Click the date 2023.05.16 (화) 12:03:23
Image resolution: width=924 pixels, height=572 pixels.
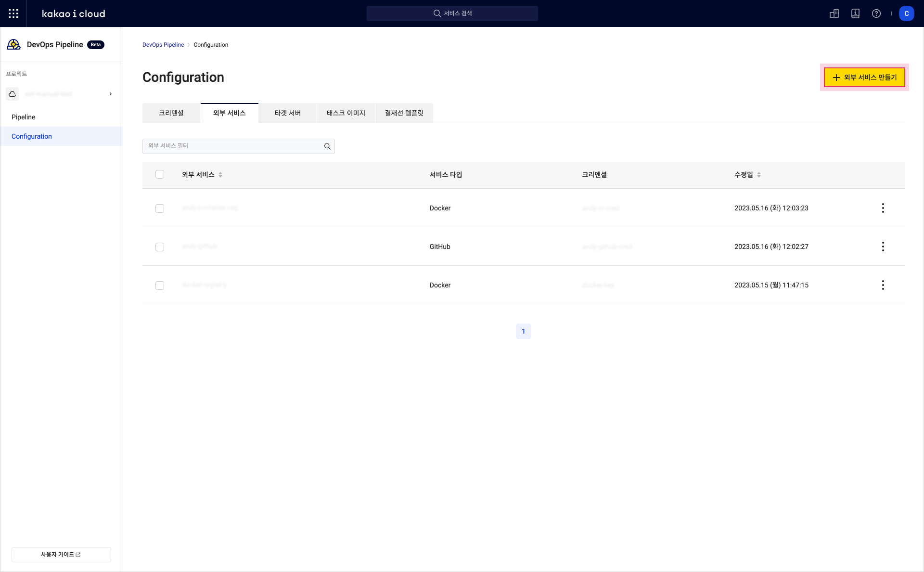coord(771,208)
